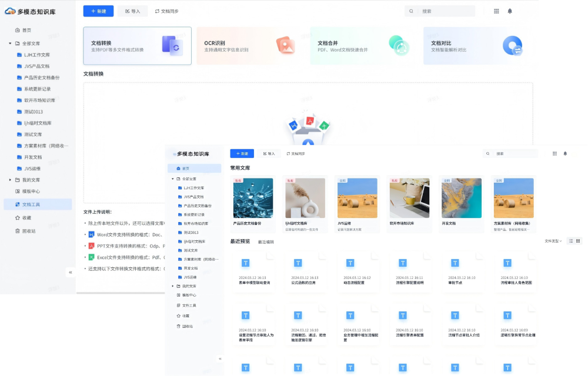Go to 首页 in back window sidebar
Screen dimensions: 588x376
tap(24, 30)
